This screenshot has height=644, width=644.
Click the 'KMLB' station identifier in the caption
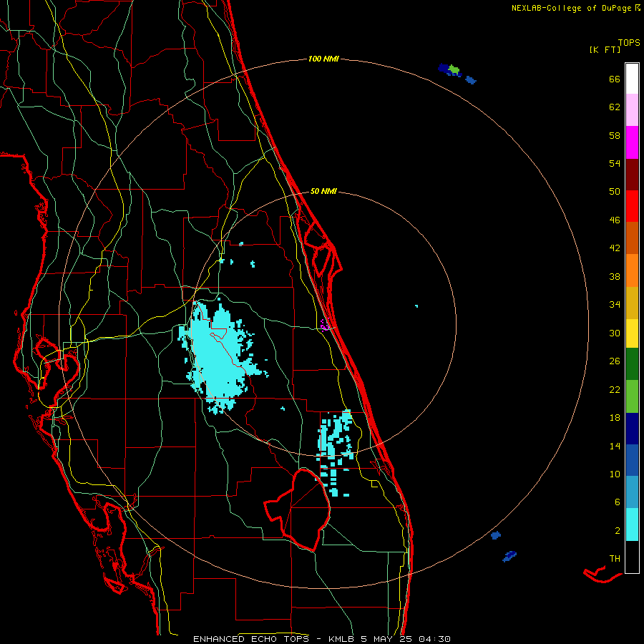(341, 639)
